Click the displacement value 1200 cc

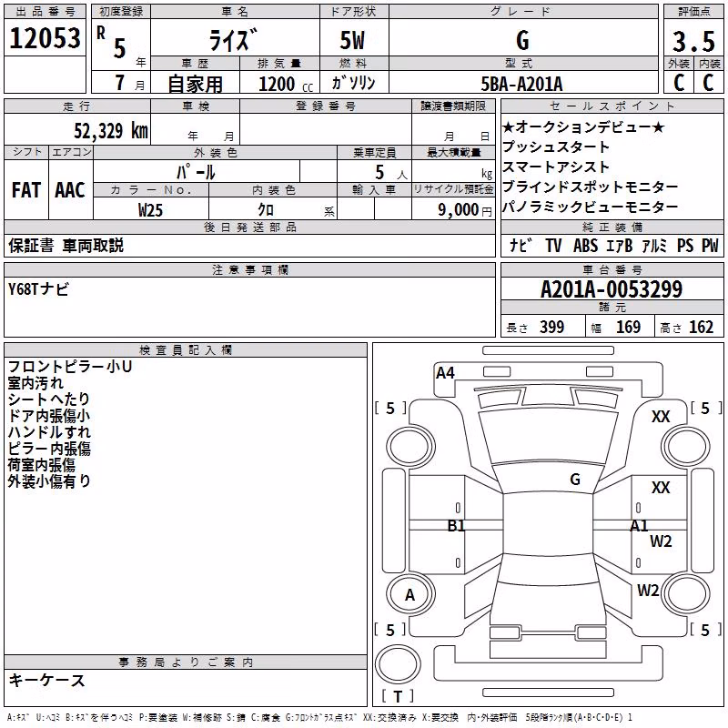click(286, 84)
